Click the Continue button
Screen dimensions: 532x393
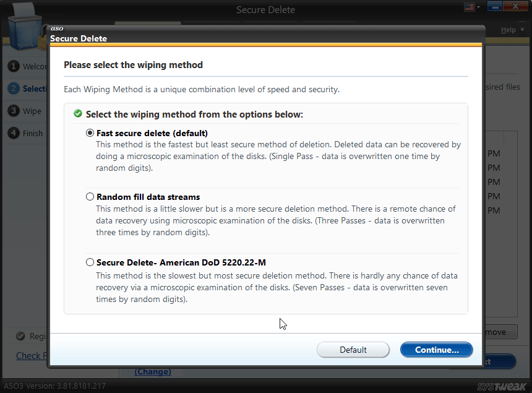click(436, 349)
